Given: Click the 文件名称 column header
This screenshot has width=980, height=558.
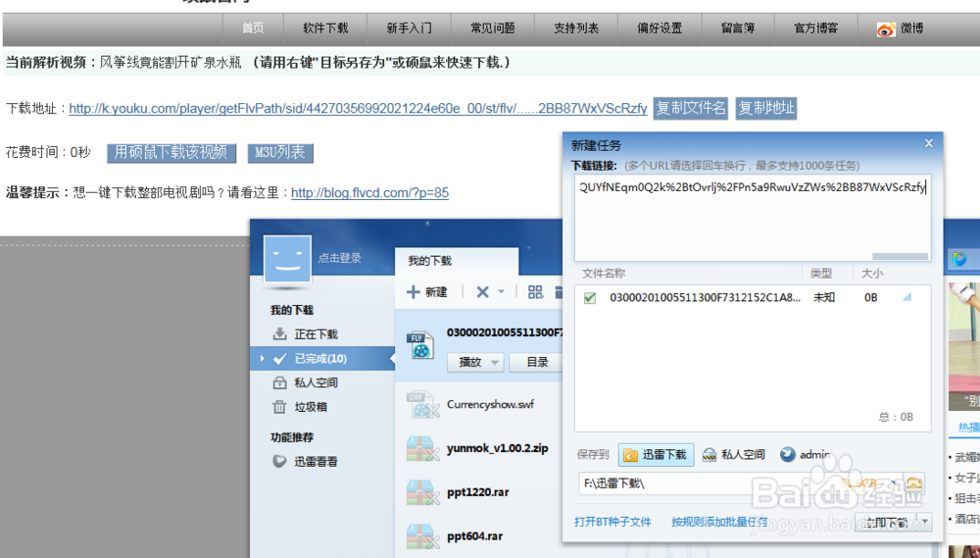Looking at the screenshot, I should (604, 274).
